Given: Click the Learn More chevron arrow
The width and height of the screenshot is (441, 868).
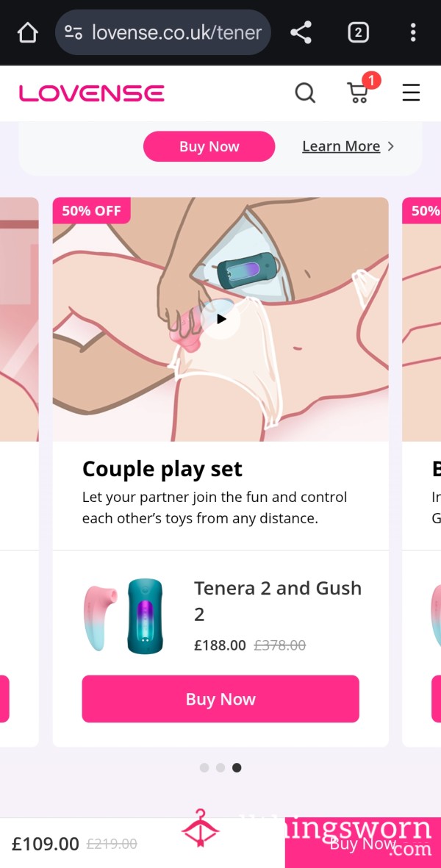Looking at the screenshot, I should pyautogui.click(x=390, y=146).
